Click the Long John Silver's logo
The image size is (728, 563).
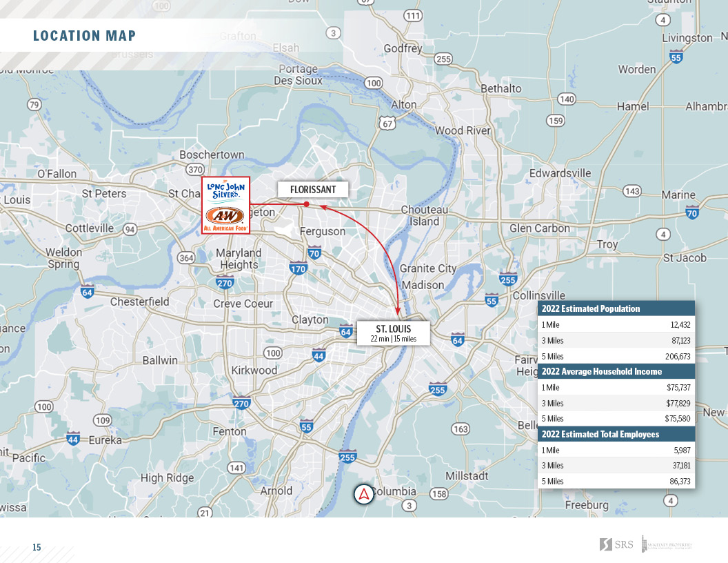(x=225, y=190)
